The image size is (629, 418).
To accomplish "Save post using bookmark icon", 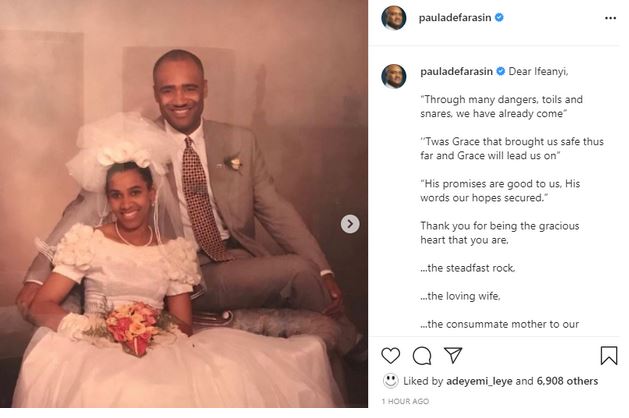I will 609,356.
